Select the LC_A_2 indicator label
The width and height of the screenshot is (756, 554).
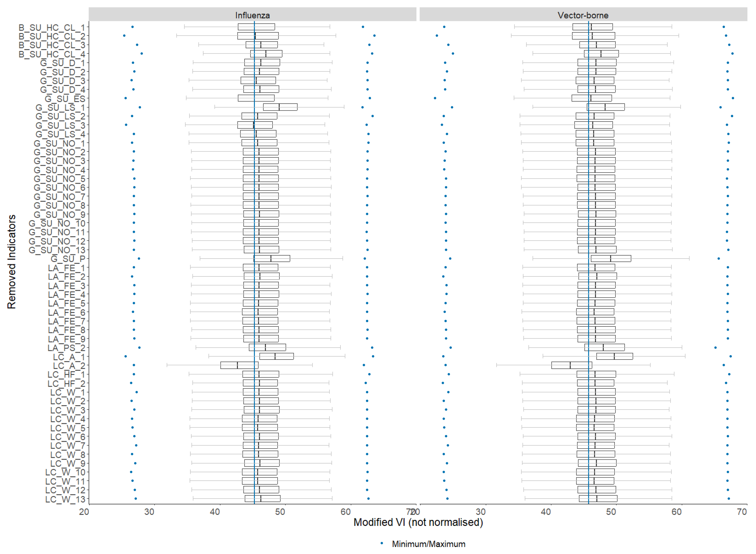coord(69,366)
